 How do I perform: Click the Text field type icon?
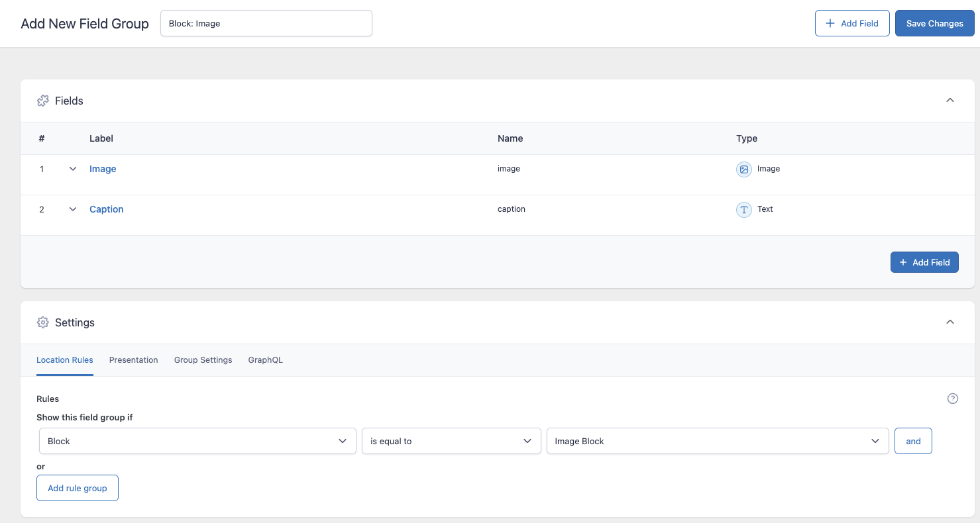[x=744, y=210]
